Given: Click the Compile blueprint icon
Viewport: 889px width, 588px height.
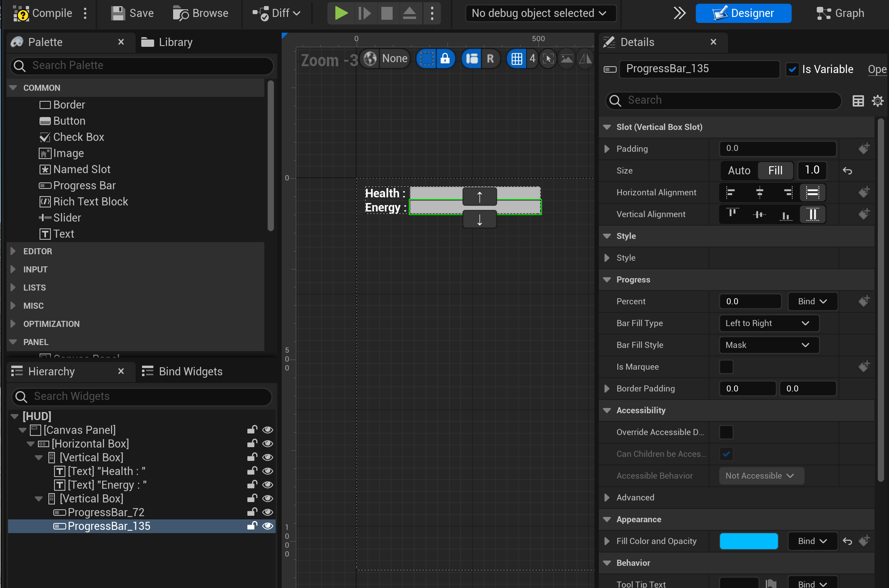Looking at the screenshot, I should [21, 13].
